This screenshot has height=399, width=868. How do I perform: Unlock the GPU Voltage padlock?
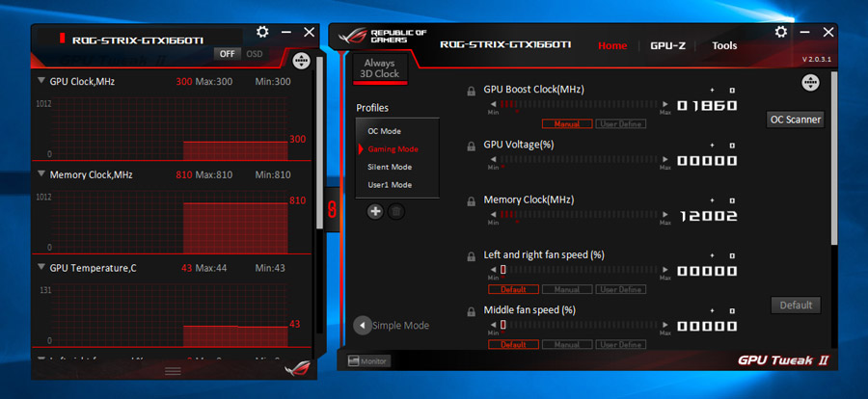coord(471,146)
